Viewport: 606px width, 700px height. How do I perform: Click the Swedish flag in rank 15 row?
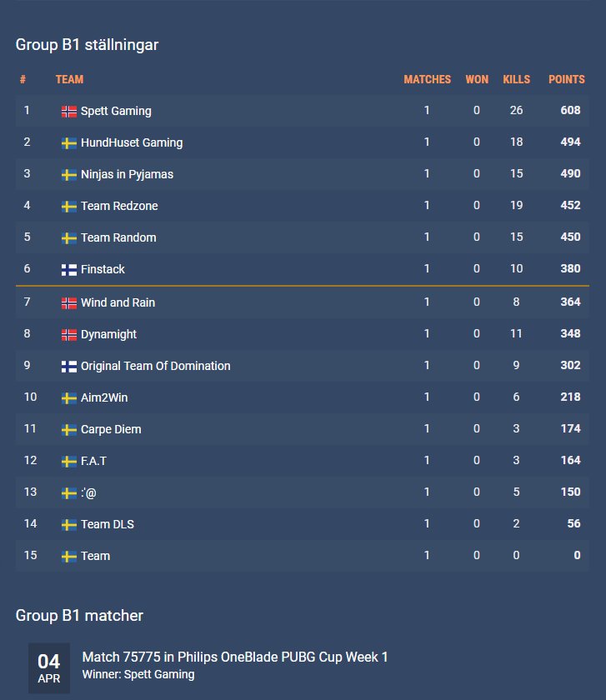(x=69, y=557)
